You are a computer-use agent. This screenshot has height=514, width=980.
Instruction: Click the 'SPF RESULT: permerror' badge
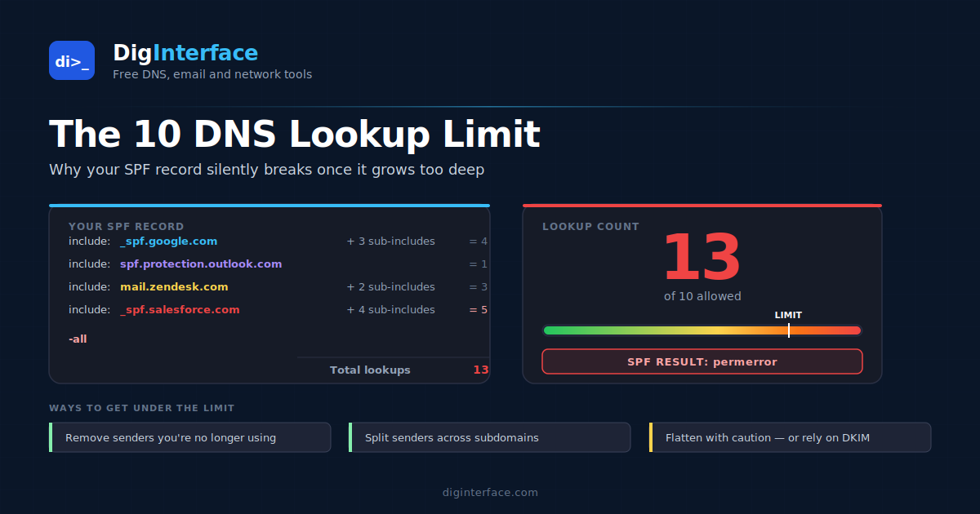[x=702, y=361]
